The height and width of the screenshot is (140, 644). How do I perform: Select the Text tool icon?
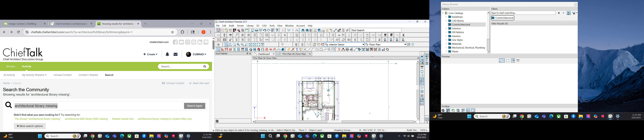click(297, 50)
